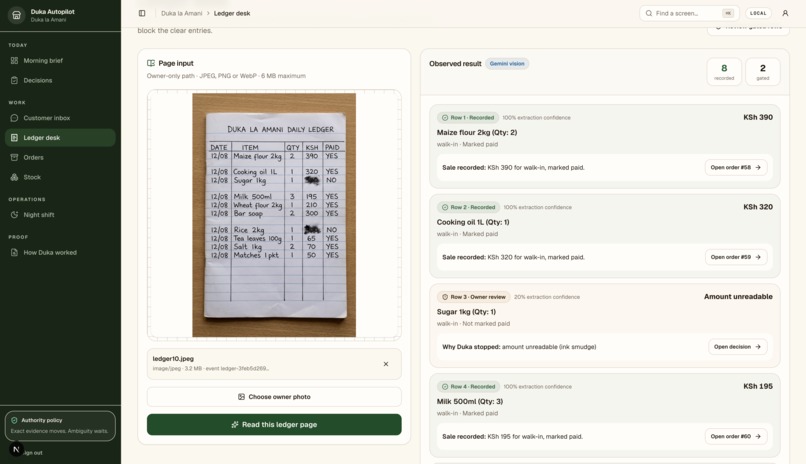Navigate to Orders
This screenshot has width=806, height=464.
tap(60, 157)
